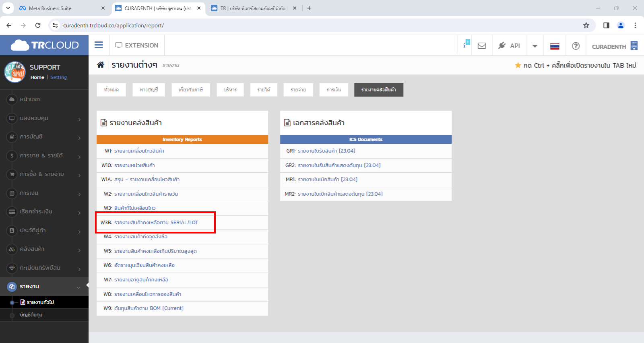The width and height of the screenshot is (644, 343).
Task: Open a new browser tab
Action: 309,8
